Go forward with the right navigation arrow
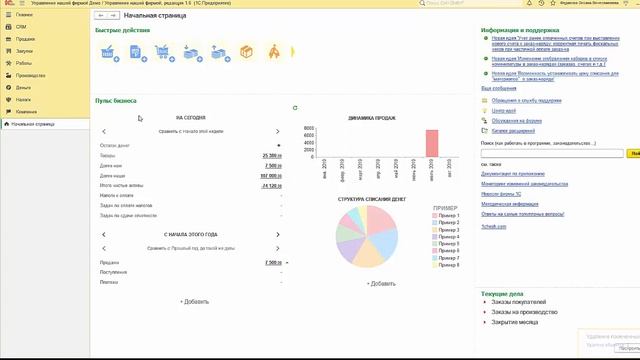 click(x=113, y=16)
